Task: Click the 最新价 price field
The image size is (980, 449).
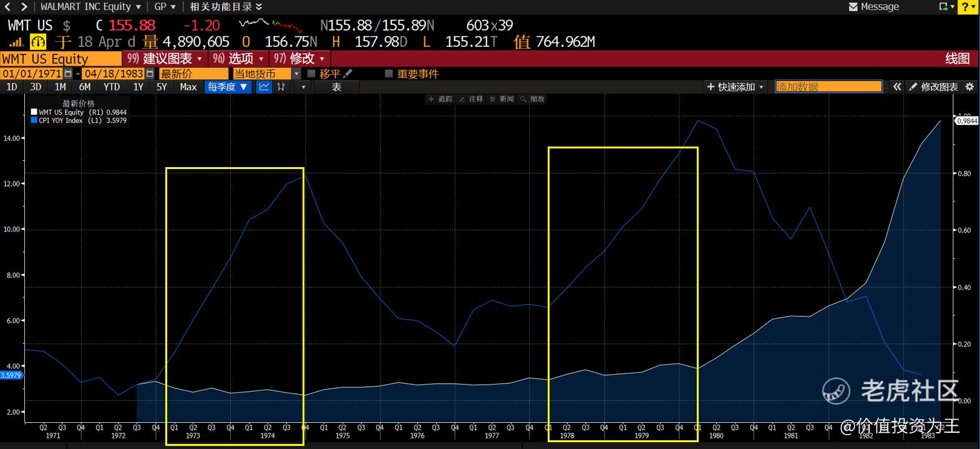Action: point(194,74)
